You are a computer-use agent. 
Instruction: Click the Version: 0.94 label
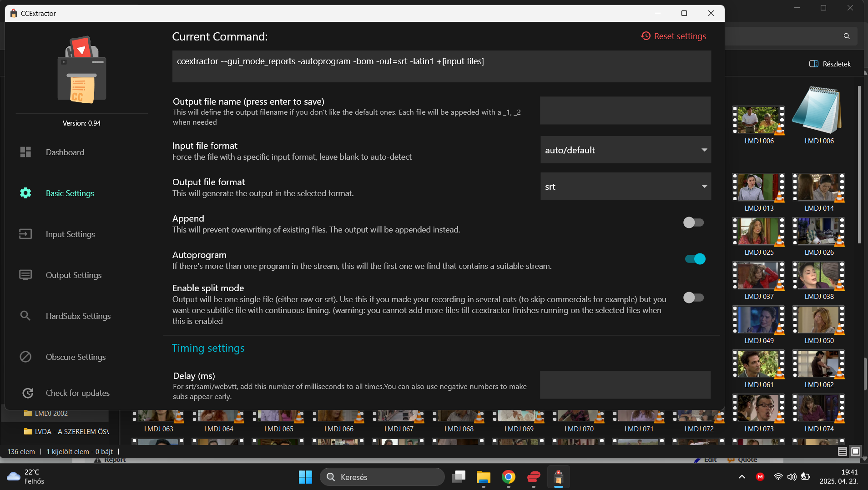[82, 123]
